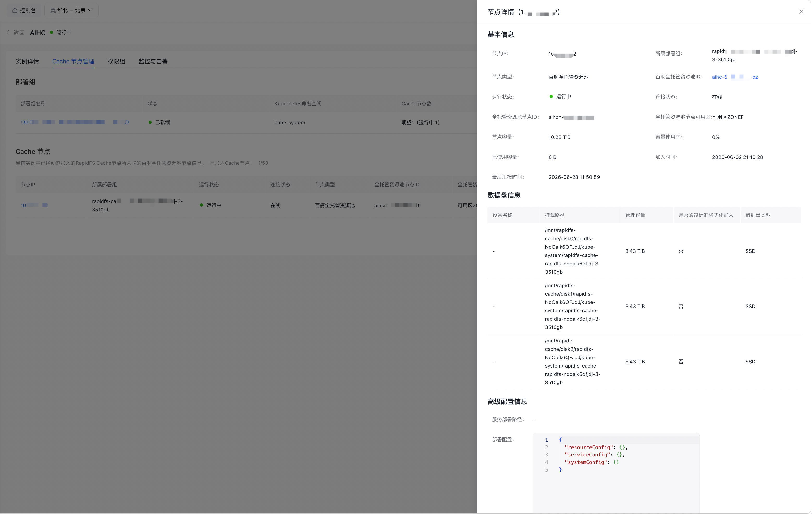Image resolution: width=812 pixels, height=514 pixels.
Task: Click the "serviceConfig" line in config editor
Action: click(594, 455)
